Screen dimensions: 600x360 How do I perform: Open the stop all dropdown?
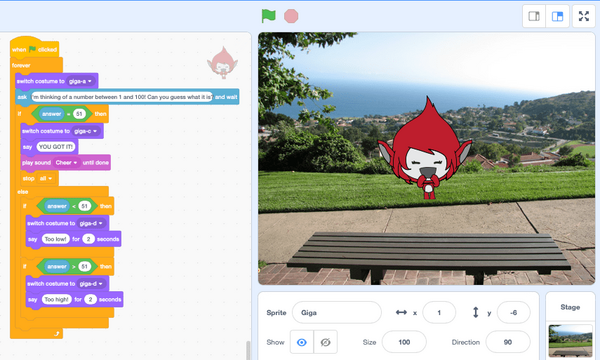(x=46, y=178)
